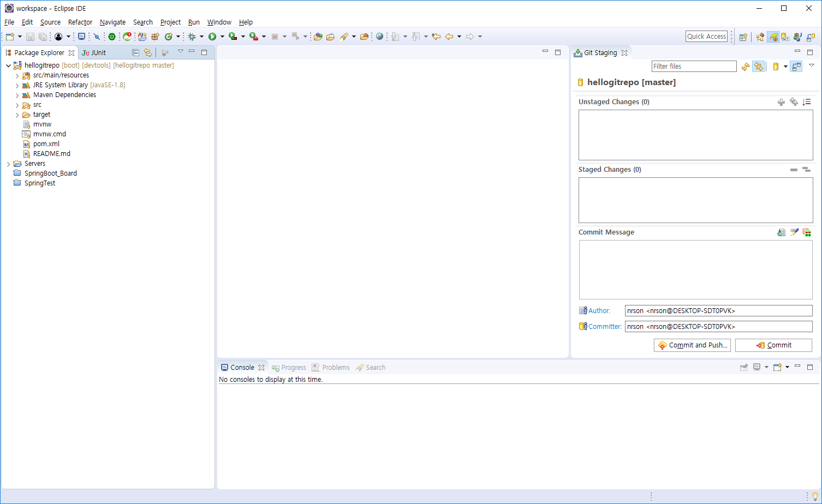Switch to the Problems tab
822x504 pixels.
coord(331,368)
